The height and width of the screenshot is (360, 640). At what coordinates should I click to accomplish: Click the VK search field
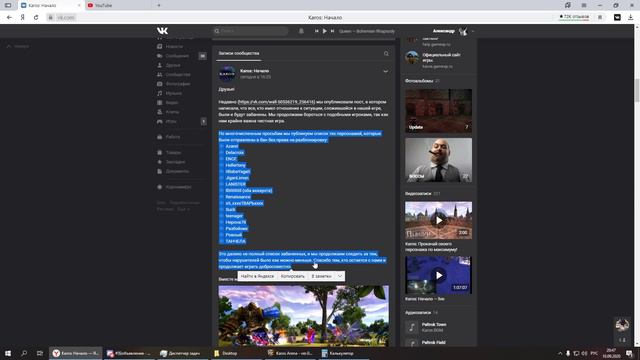(x=250, y=31)
